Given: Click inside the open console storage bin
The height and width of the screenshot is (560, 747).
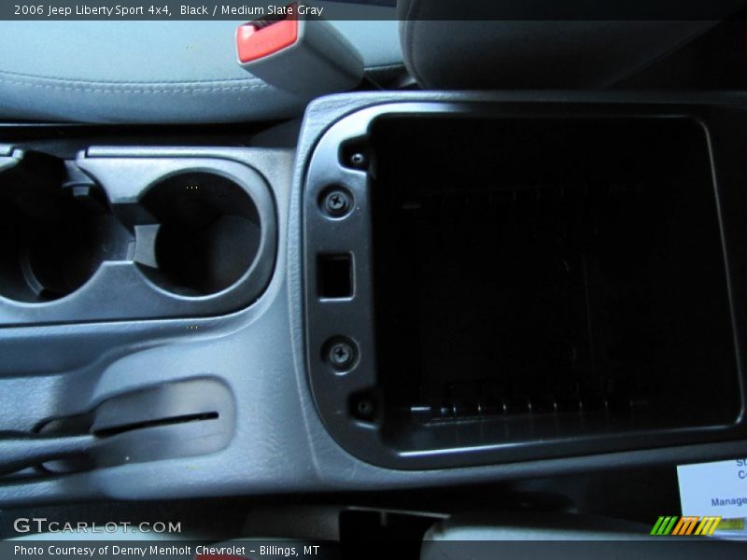Looking at the screenshot, I should [551, 271].
